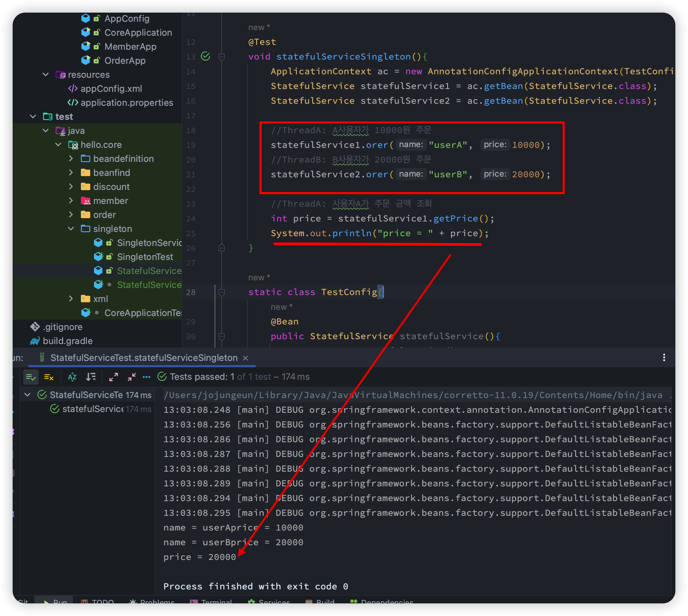
Task: Click Expand All test results icon
Action: tap(113, 377)
